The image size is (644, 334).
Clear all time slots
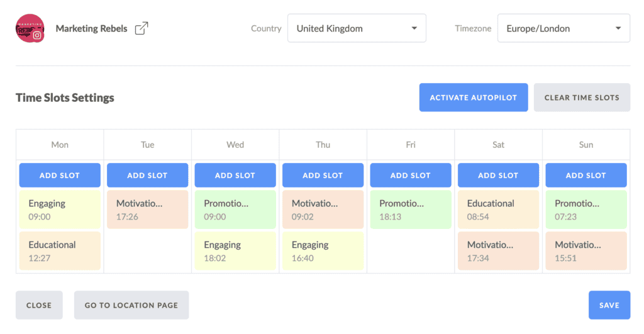point(582,97)
